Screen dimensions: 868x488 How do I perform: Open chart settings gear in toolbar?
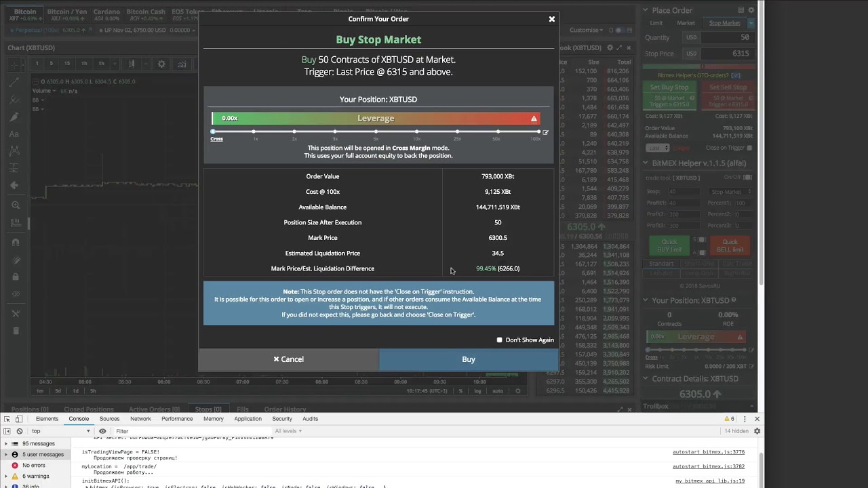coord(161,64)
